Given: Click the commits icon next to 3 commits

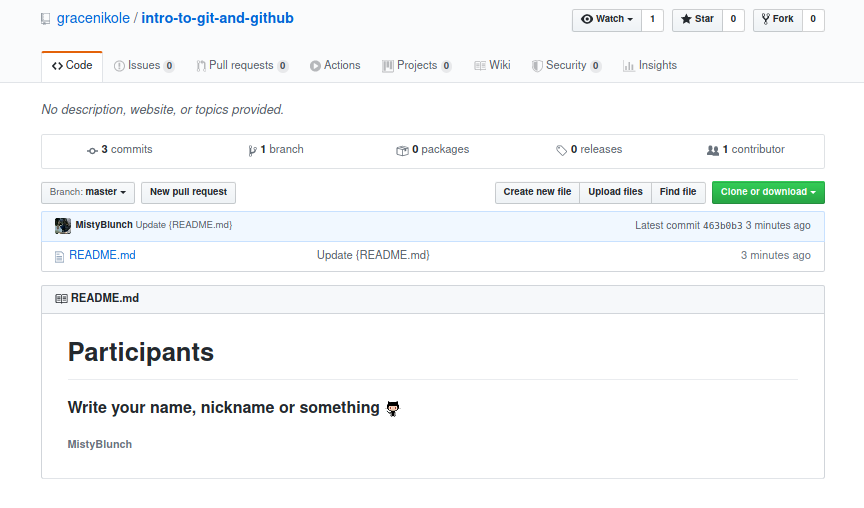Looking at the screenshot, I should pos(92,150).
